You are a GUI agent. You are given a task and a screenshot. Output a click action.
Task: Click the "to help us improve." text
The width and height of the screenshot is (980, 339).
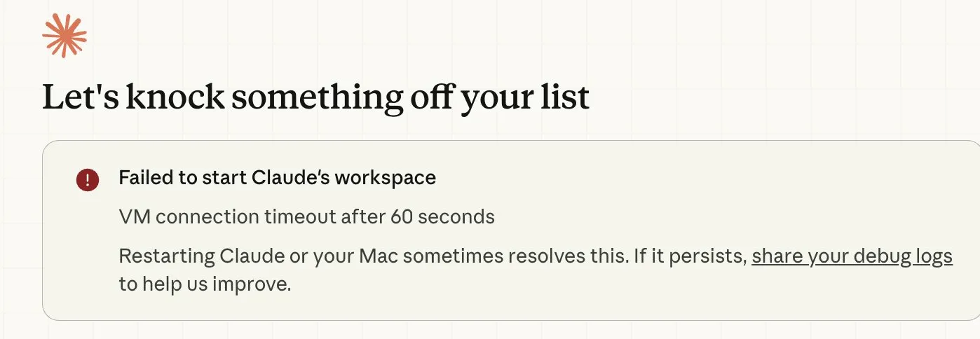coord(204,284)
